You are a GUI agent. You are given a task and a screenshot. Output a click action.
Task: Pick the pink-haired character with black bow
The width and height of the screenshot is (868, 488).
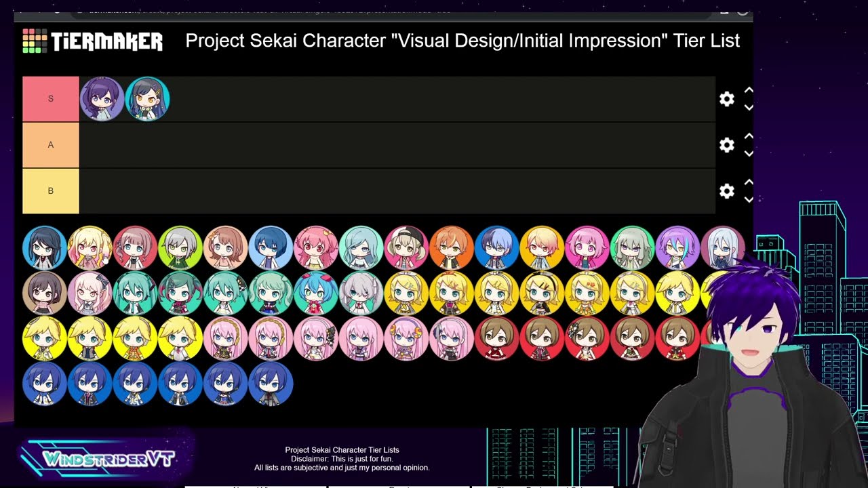coord(90,293)
